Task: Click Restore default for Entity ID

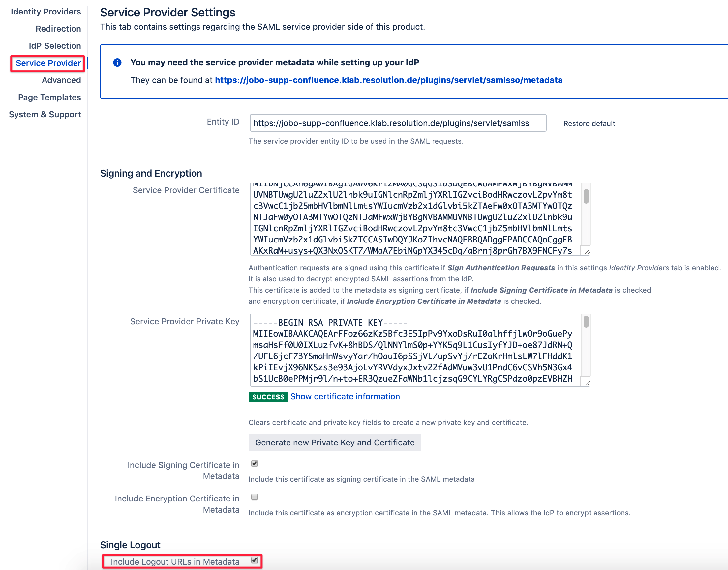Action: point(589,124)
